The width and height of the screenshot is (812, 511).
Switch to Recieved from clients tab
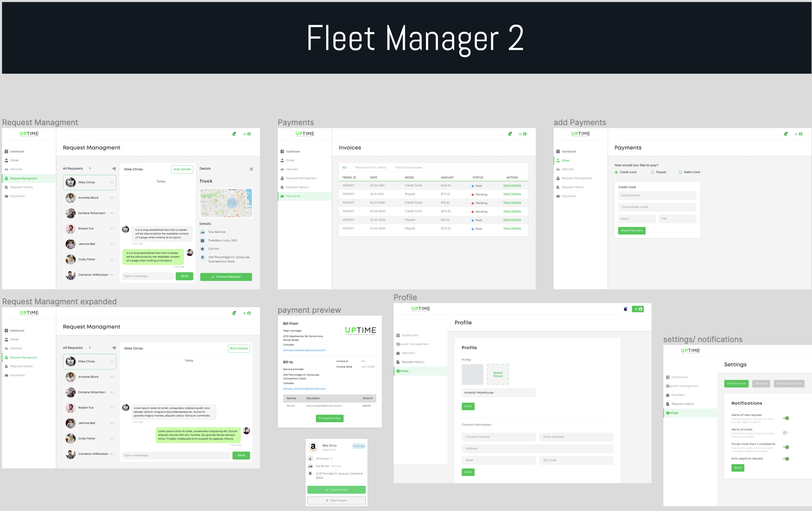pyautogui.click(x=371, y=168)
